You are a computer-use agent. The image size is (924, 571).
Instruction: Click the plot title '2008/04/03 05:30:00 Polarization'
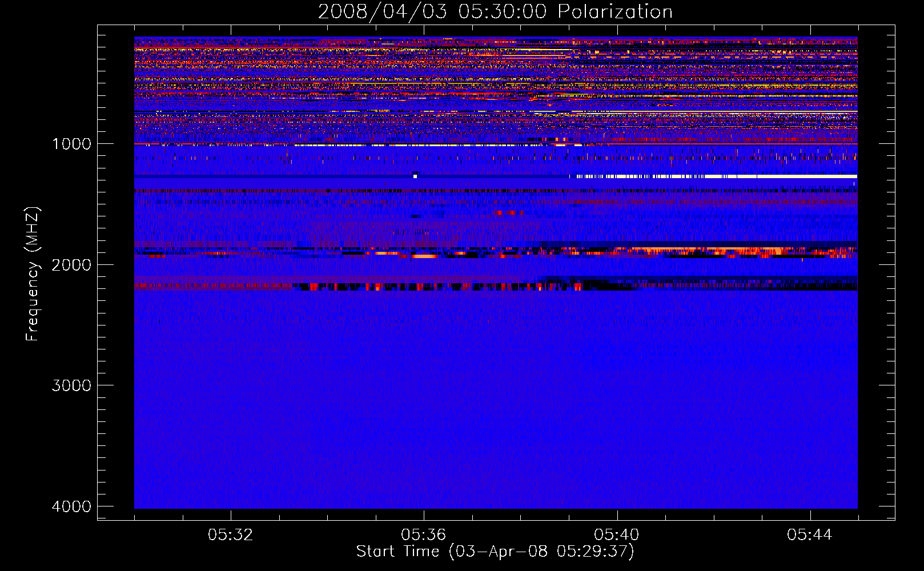tap(495, 11)
